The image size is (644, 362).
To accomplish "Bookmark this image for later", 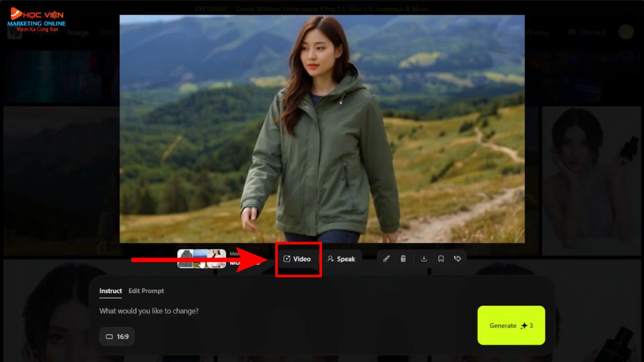I will pyautogui.click(x=440, y=258).
